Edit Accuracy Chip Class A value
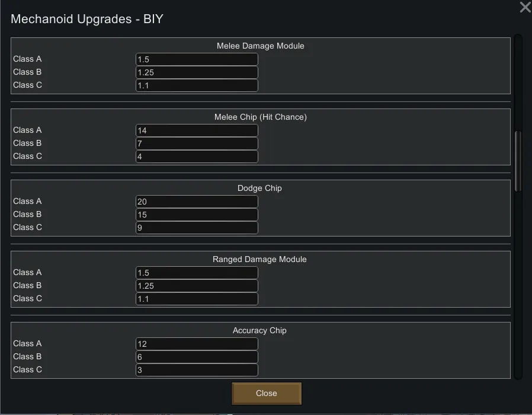Screen dimensions: 532x415 coord(197,344)
